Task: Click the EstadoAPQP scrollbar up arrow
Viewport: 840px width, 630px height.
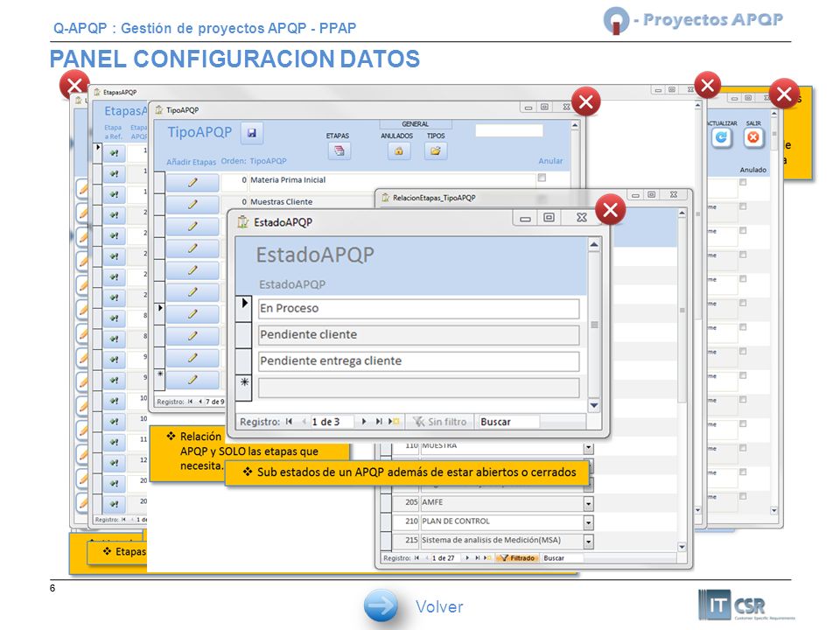Action: click(x=593, y=245)
